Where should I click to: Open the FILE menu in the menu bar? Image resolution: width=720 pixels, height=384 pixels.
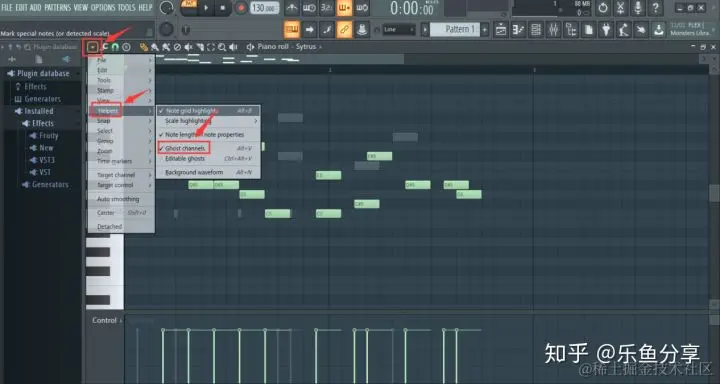[x=7, y=7]
